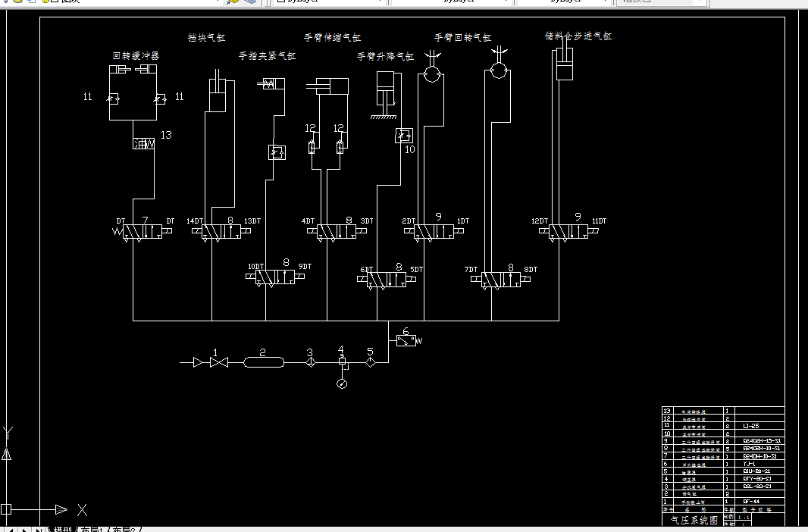This screenshot has height=532, width=808.
Task: Select the 挡块气缸 label
Action: coord(206,37)
